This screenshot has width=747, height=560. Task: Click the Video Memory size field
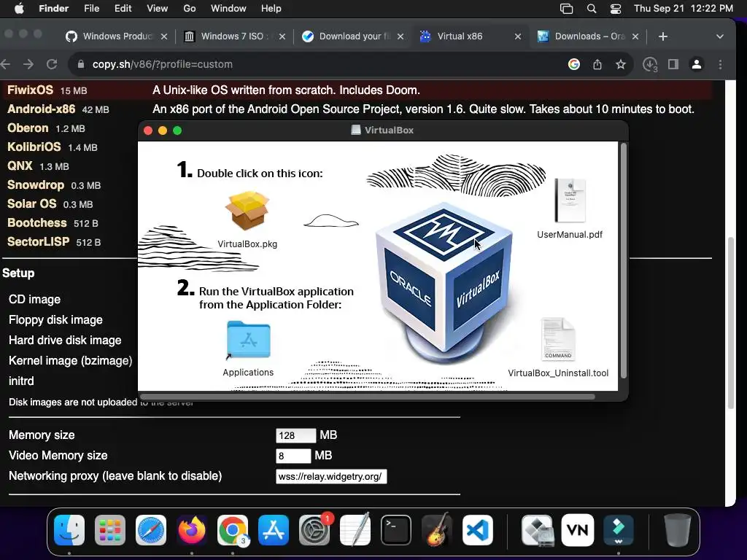tap(293, 456)
